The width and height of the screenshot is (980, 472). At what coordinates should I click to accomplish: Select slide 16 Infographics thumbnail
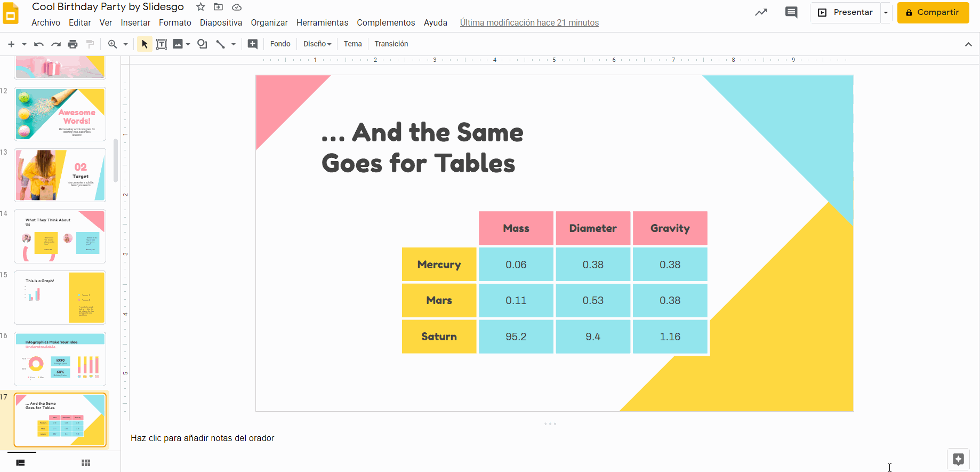pyautogui.click(x=60, y=359)
